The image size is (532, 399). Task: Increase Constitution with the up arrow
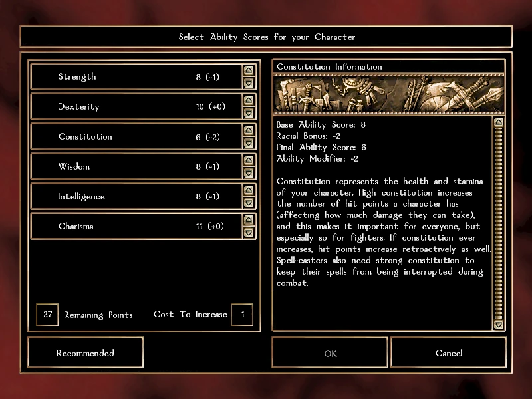click(249, 130)
